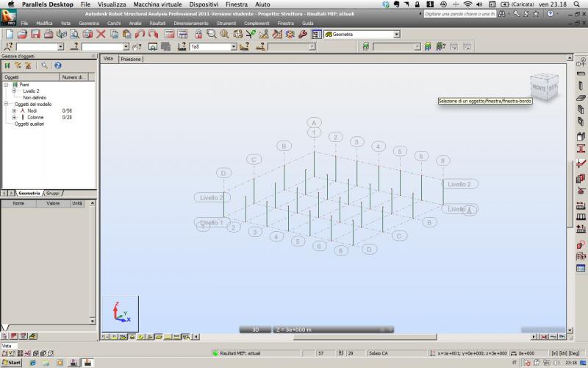Click the Oggetti column header
This screenshot has height=368, width=588.
(31, 77)
